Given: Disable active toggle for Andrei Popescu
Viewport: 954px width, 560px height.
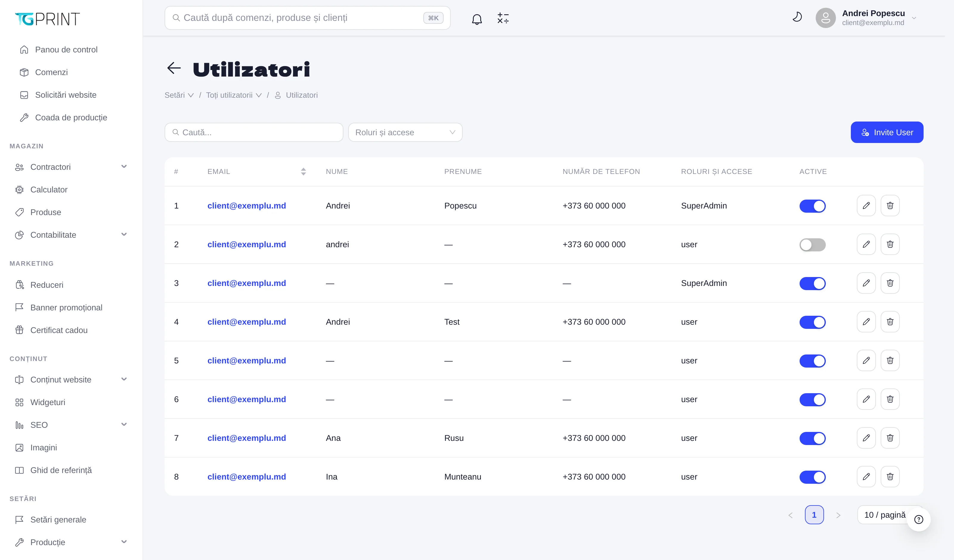Looking at the screenshot, I should tap(812, 206).
